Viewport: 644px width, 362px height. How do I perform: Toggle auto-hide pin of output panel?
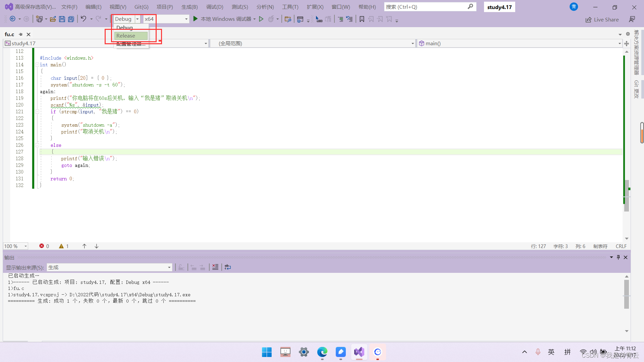pos(618,257)
